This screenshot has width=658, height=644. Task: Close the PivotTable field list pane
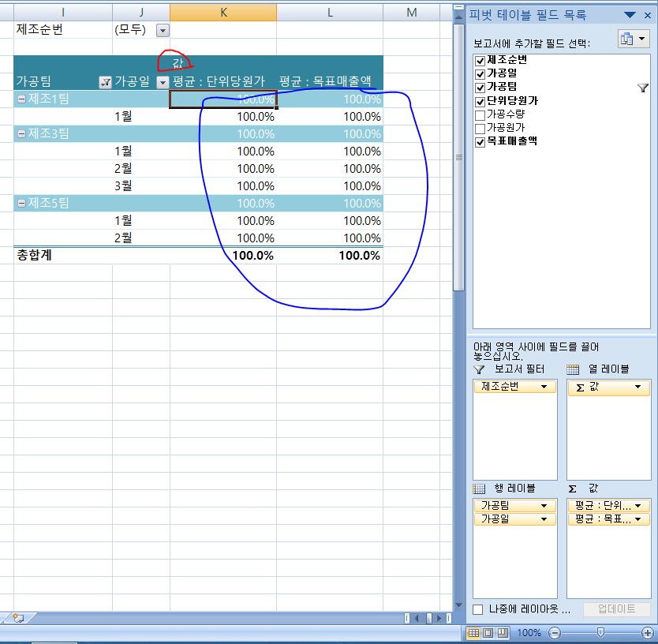click(x=648, y=15)
